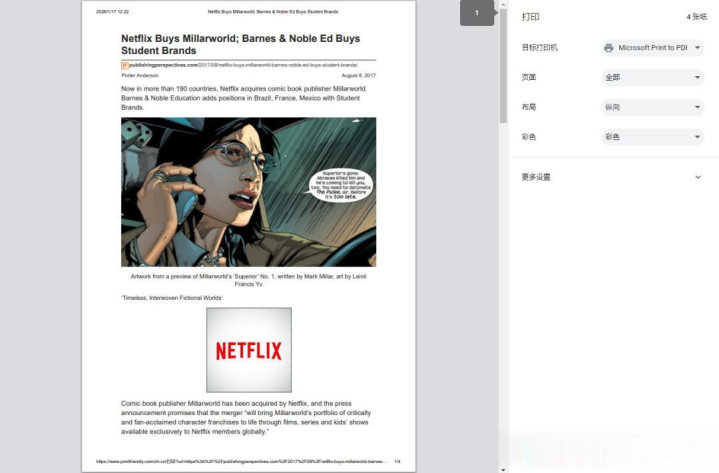This screenshot has height=473, width=719.
Task: Click the article headline 'Netflix Buys Millarworld'
Action: [241, 44]
